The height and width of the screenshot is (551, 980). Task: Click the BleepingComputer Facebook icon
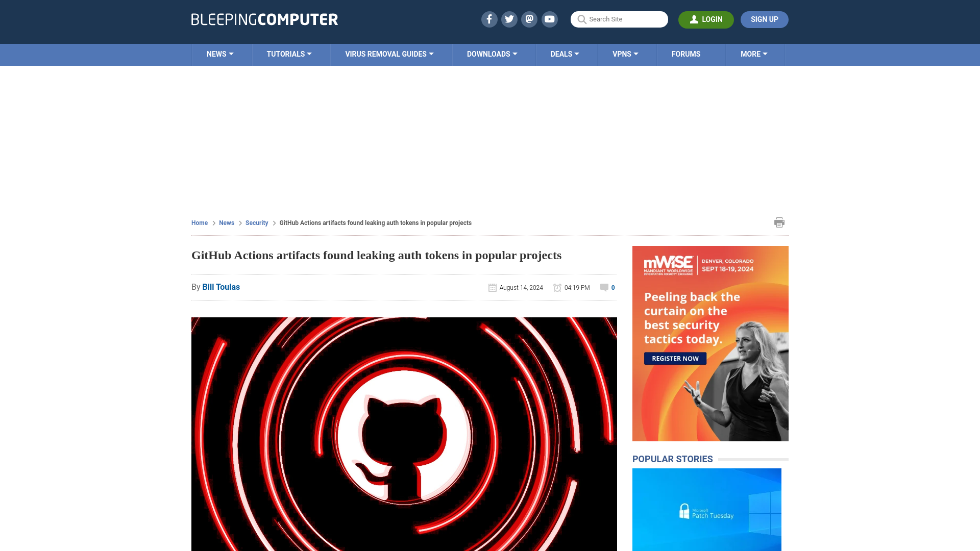pyautogui.click(x=489, y=19)
